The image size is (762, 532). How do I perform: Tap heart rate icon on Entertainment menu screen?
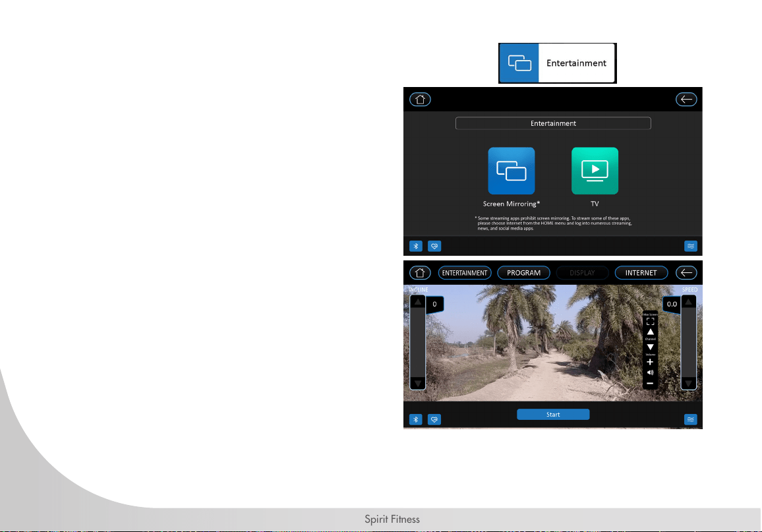(x=434, y=247)
